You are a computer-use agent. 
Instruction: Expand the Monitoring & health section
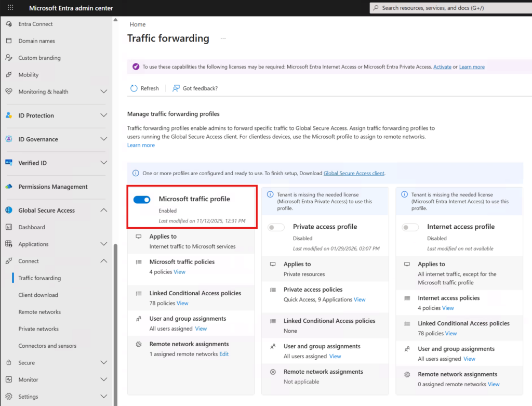103,91
